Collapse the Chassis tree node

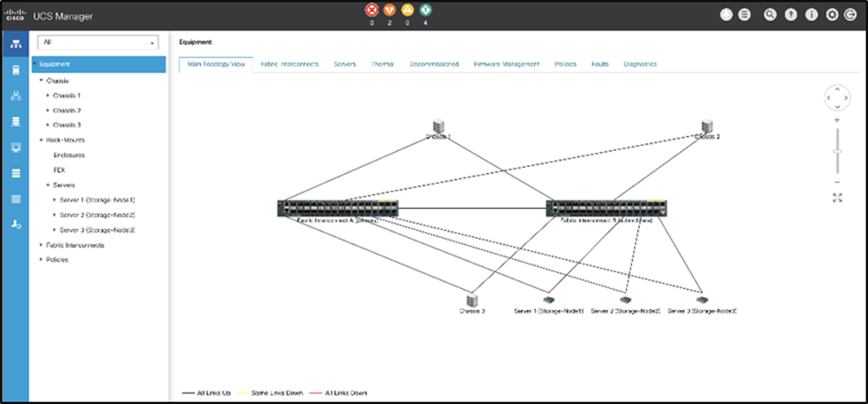(41, 80)
